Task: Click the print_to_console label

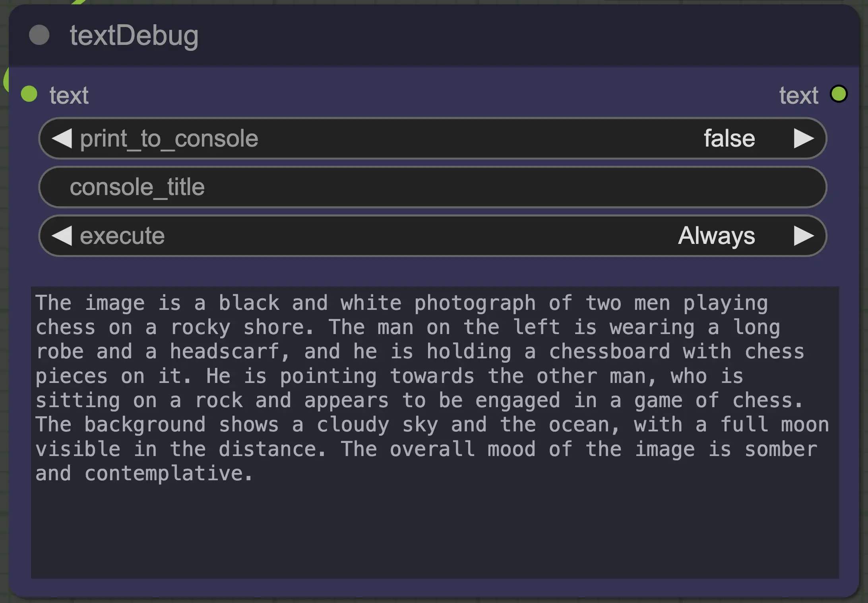Action: 169,138
